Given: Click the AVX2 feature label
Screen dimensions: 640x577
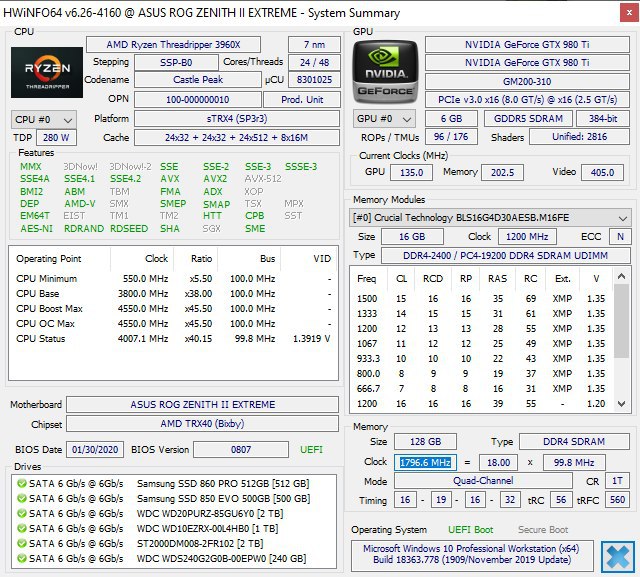Looking at the screenshot, I should 215,179.
